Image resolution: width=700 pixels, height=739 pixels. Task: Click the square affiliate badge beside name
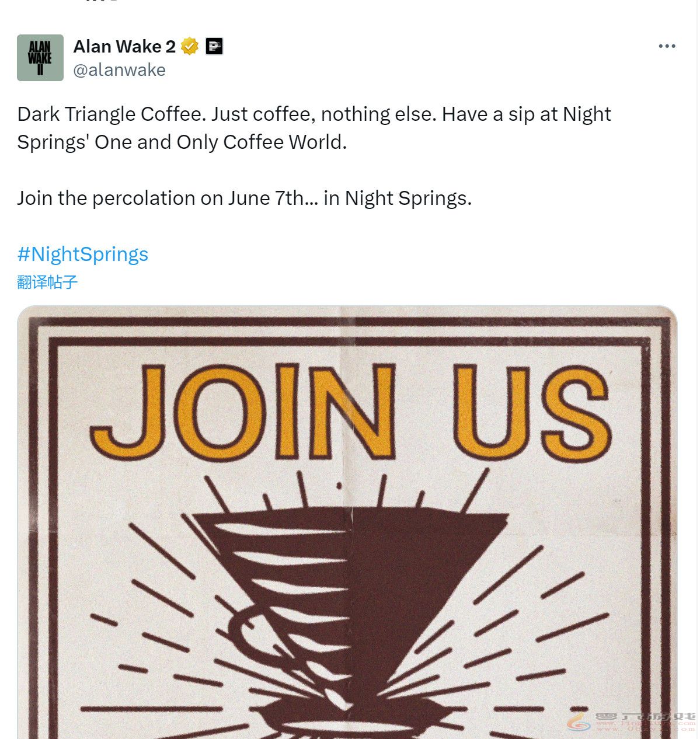click(x=214, y=46)
